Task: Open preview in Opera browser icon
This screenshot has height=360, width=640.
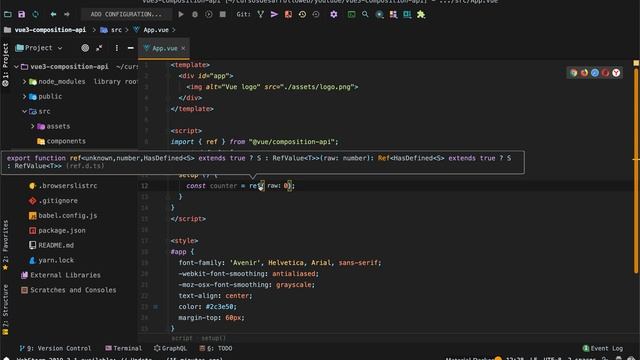Action: coord(605,73)
